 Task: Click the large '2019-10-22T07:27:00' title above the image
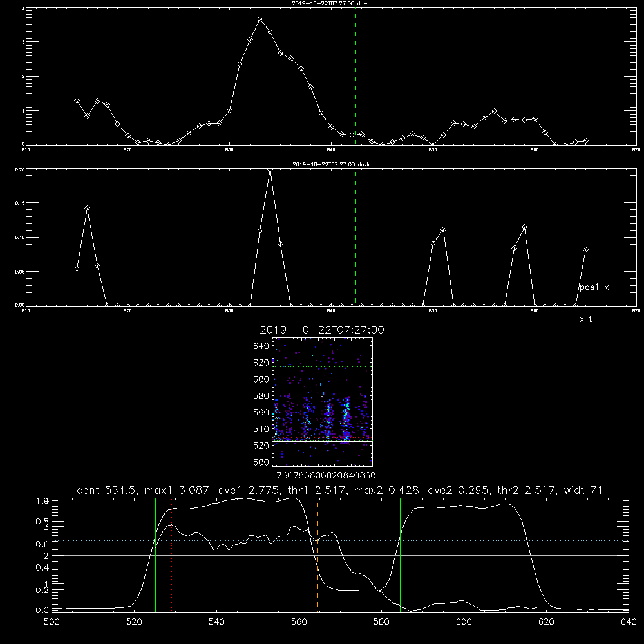point(322,330)
